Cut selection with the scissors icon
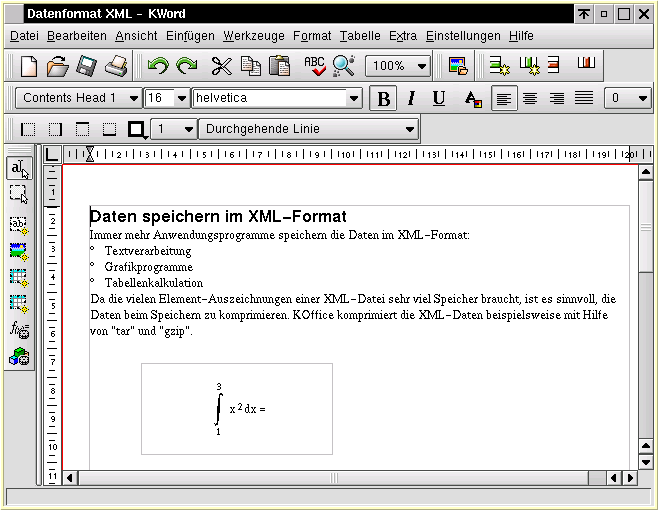This screenshot has height=510, width=658. click(x=221, y=67)
